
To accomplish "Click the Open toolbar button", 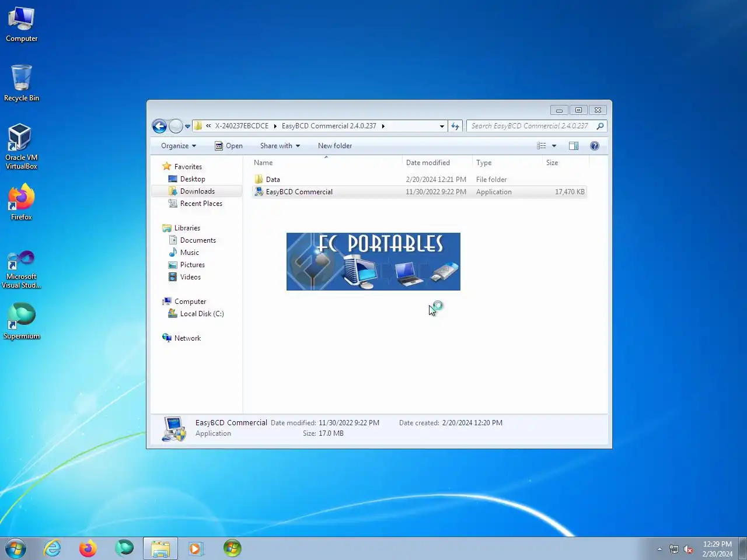I will (x=228, y=146).
